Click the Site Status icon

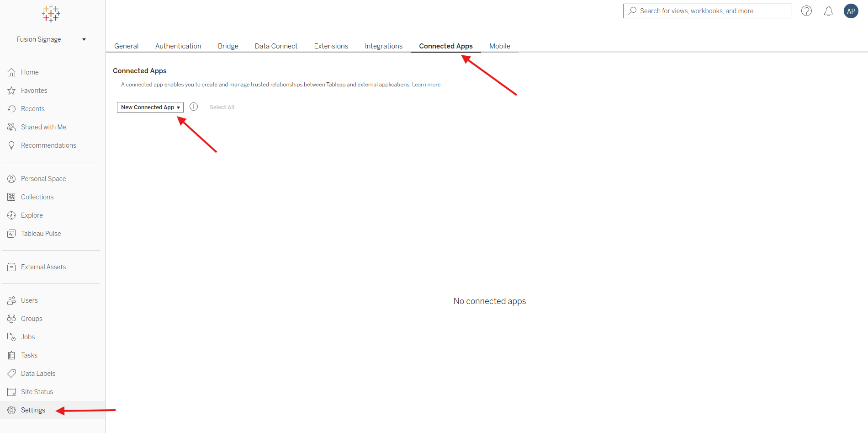click(x=11, y=392)
